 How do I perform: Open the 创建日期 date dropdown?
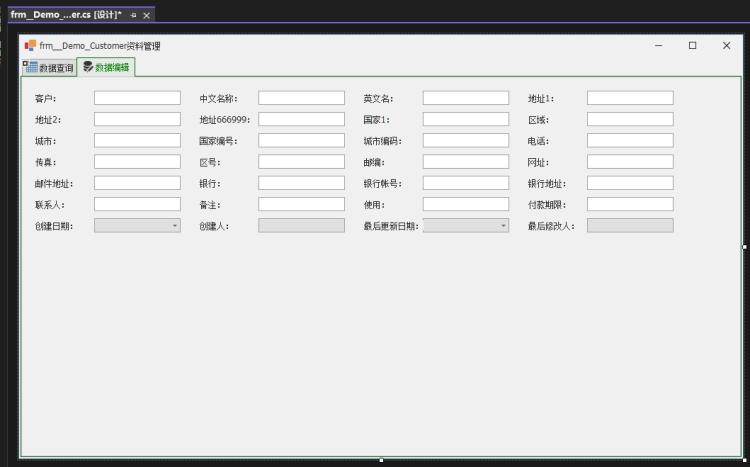(175, 226)
